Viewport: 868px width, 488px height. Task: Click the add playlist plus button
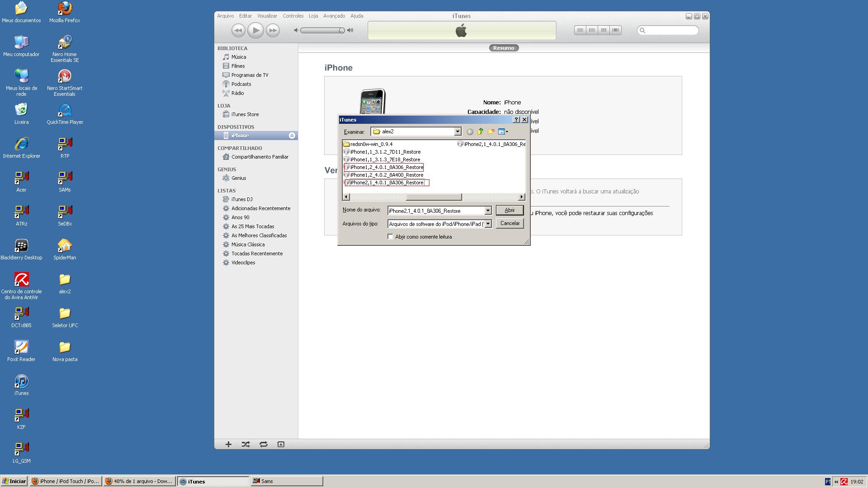pos(228,444)
